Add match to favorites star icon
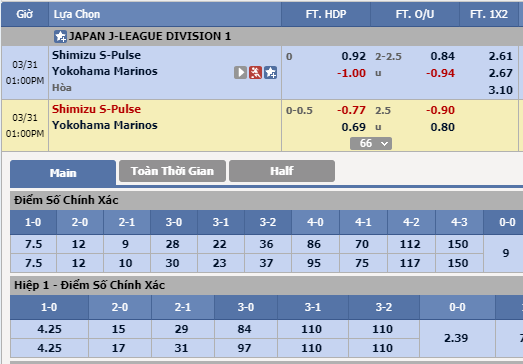The width and height of the screenshot is (523, 364). (x=271, y=72)
